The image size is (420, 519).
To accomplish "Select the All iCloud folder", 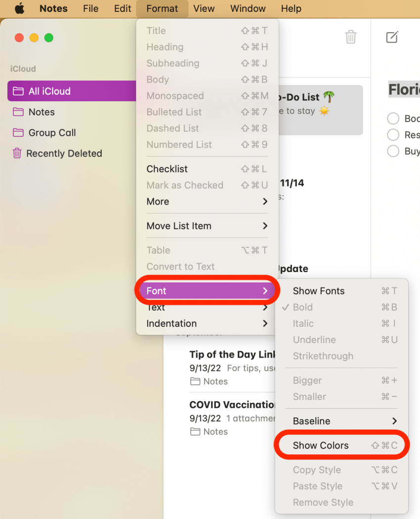I will coord(49,91).
